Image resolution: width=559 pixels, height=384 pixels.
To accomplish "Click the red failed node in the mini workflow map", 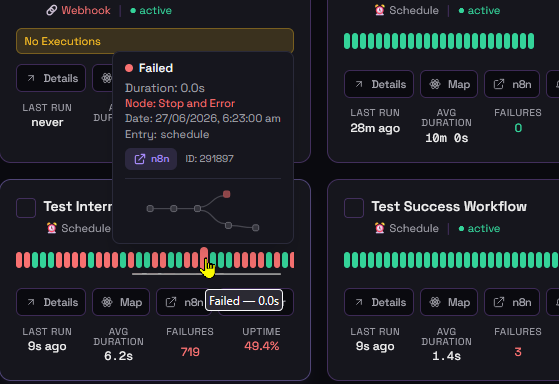I will [226, 194].
